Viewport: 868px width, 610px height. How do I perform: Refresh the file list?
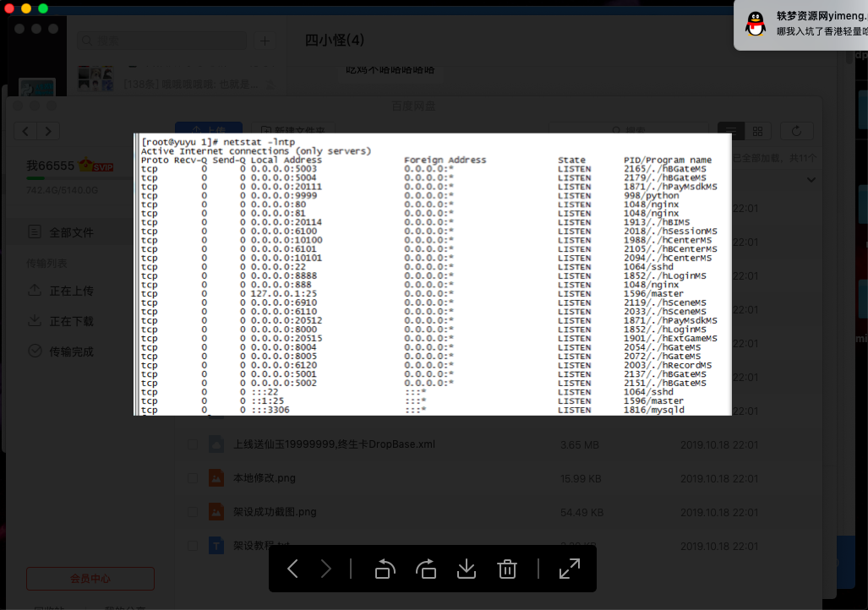[796, 131]
